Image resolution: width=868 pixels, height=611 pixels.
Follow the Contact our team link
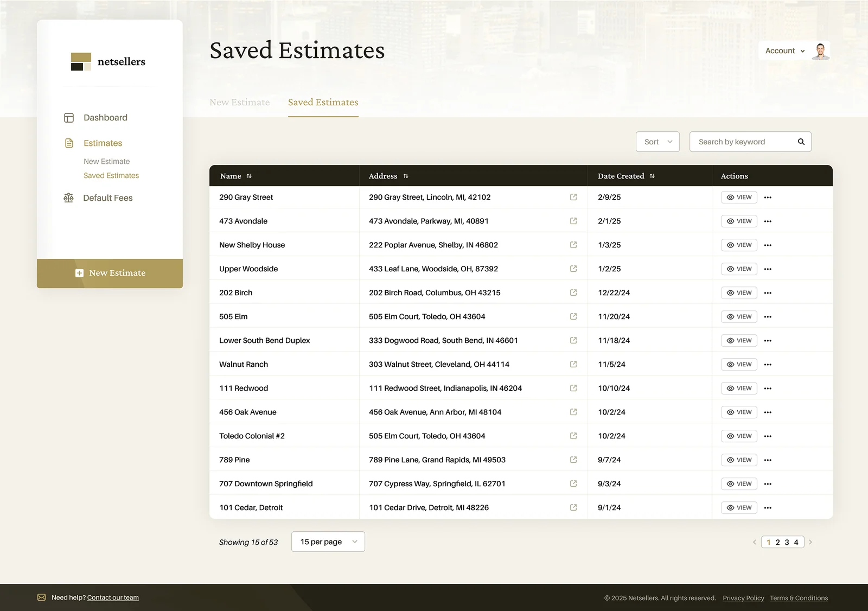click(x=113, y=597)
